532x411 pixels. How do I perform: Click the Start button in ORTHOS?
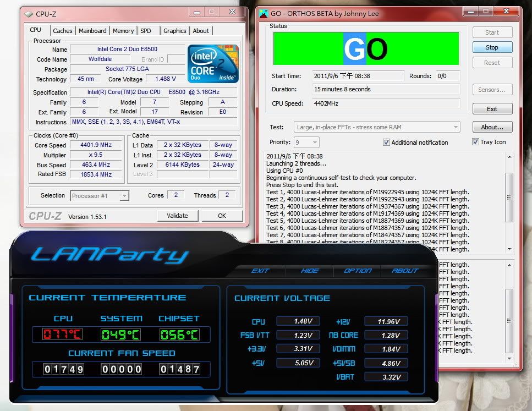click(x=492, y=32)
